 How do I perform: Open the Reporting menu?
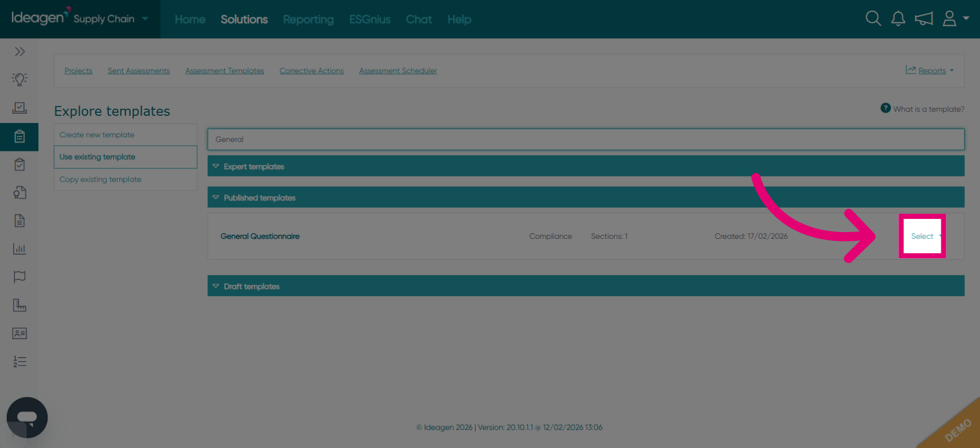click(x=308, y=19)
